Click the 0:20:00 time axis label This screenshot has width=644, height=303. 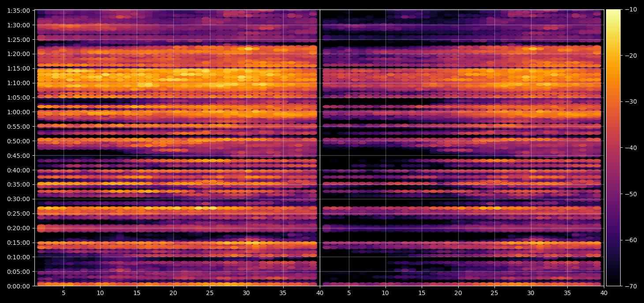coord(19,228)
